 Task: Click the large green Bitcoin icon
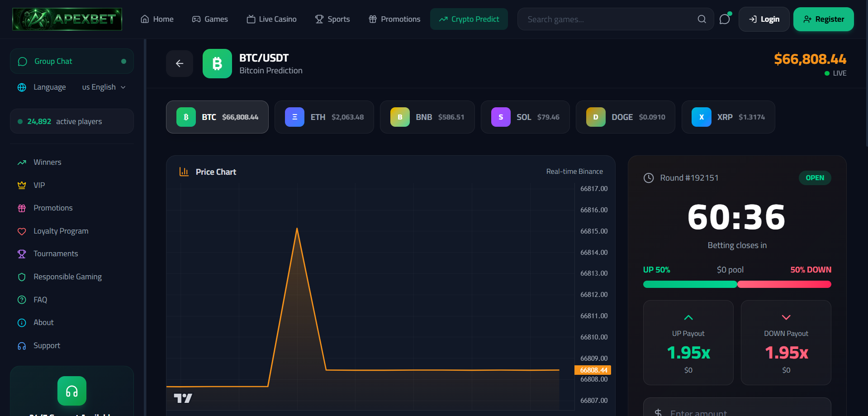(x=217, y=63)
